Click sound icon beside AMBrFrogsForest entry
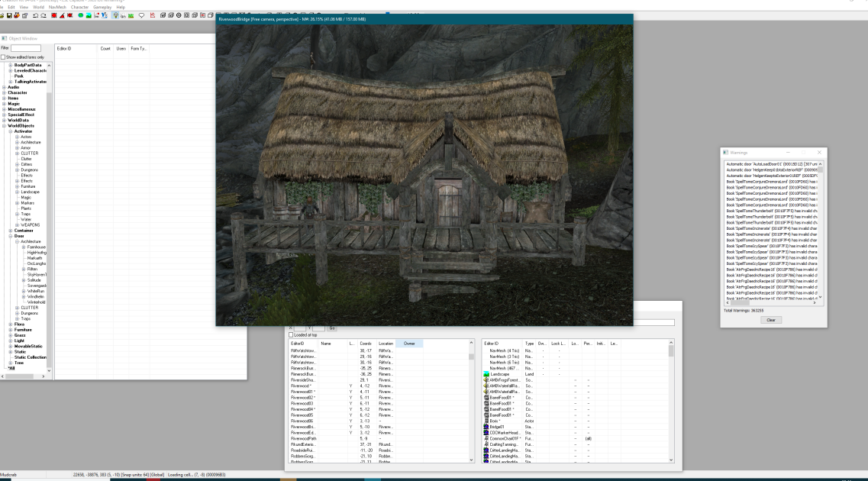 coord(486,380)
